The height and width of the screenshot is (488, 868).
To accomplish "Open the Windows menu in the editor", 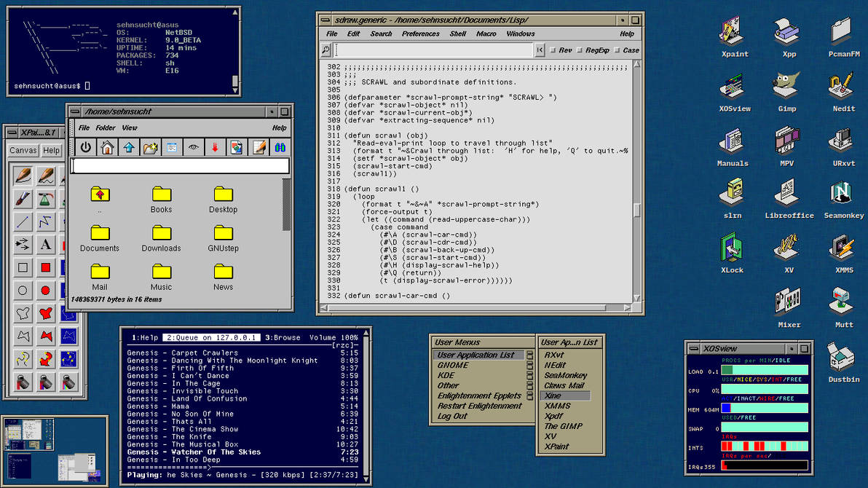I will tap(521, 34).
